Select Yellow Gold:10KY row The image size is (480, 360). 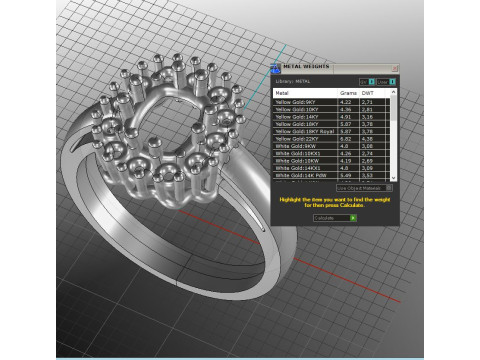point(331,109)
